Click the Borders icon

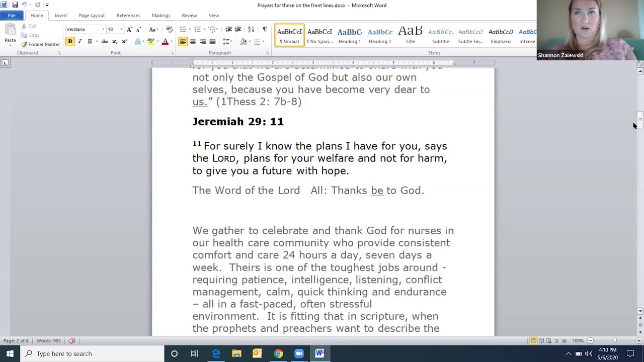pyautogui.click(x=257, y=42)
